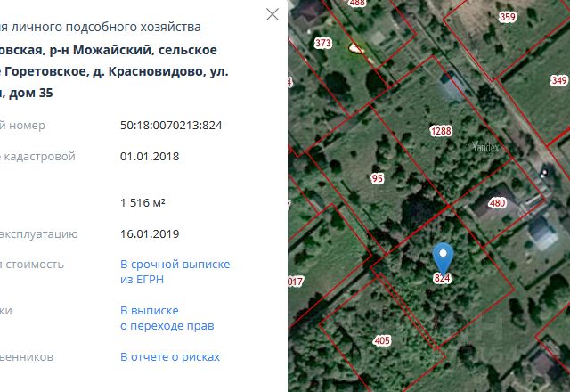Select parcel label 349 on the map
570x392 pixels.
click(x=558, y=80)
